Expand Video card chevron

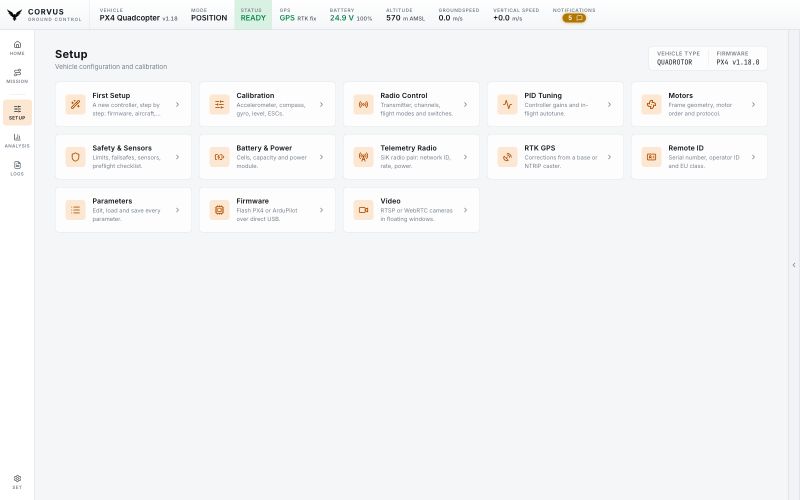465,210
